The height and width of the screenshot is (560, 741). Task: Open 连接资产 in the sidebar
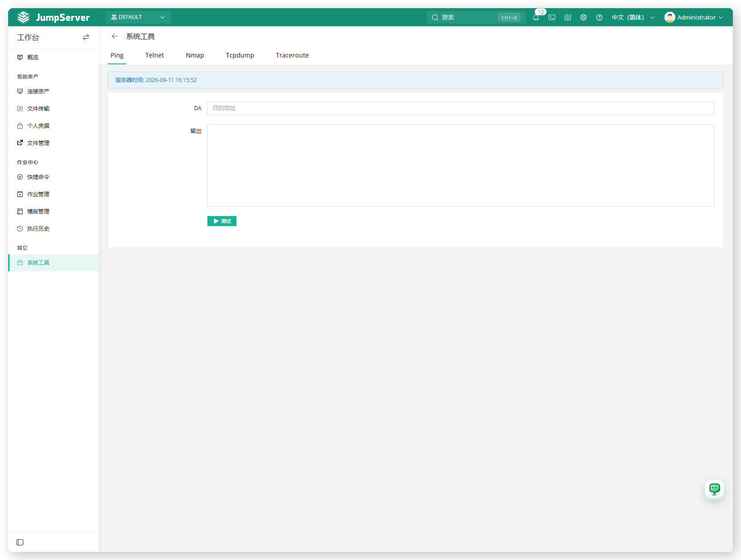coord(53,92)
